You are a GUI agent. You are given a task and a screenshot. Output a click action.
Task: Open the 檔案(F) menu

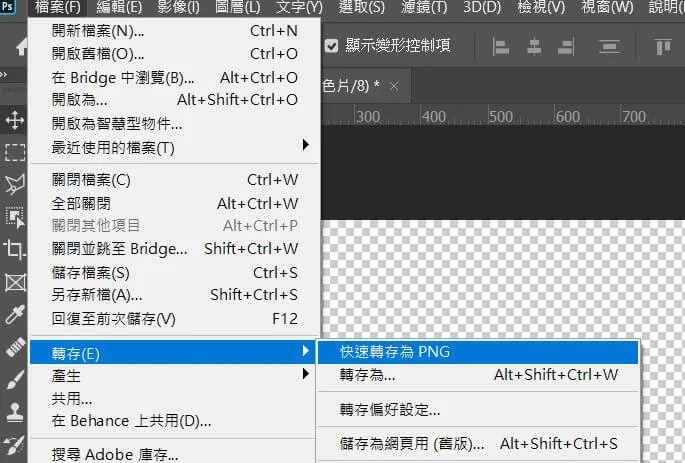(x=57, y=7)
